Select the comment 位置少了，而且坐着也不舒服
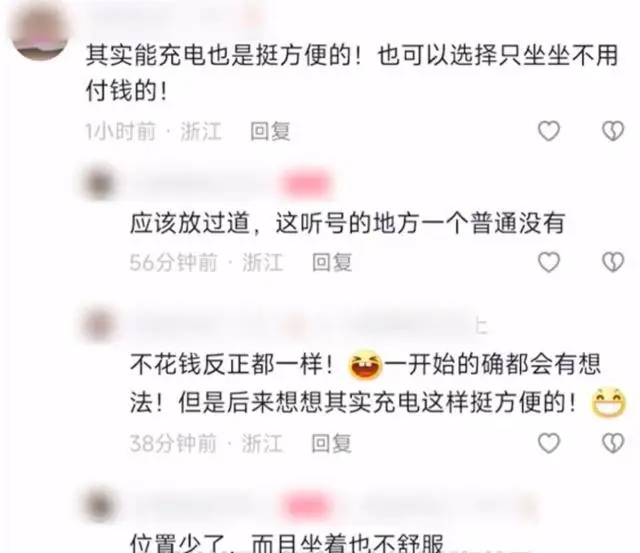The width and height of the screenshot is (640, 553). click(x=287, y=543)
